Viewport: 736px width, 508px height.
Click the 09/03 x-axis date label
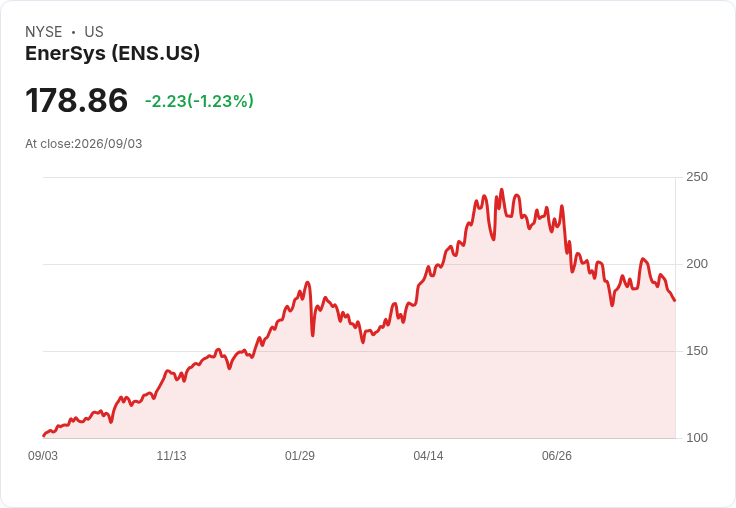point(43,456)
